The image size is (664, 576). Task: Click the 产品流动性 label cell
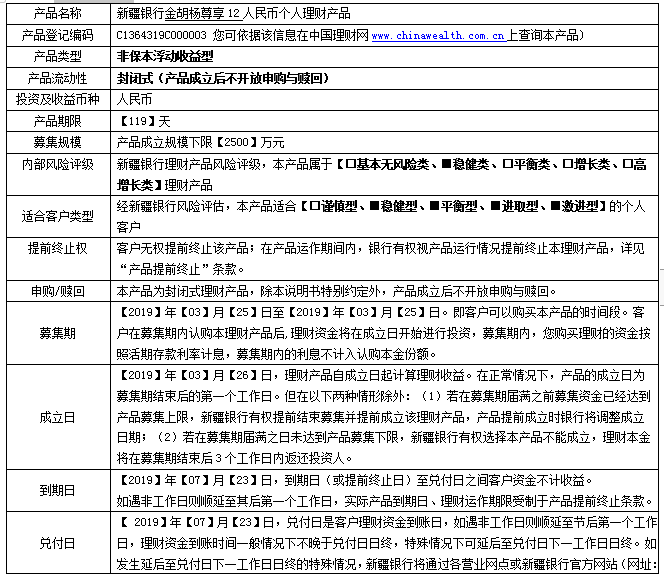coord(58,78)
